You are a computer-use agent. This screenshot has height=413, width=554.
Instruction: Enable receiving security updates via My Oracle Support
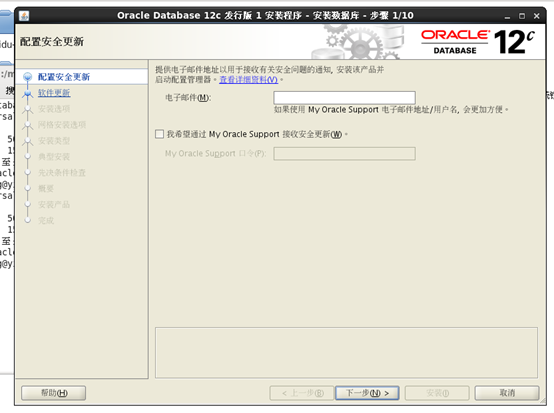(x=159, y=134)
